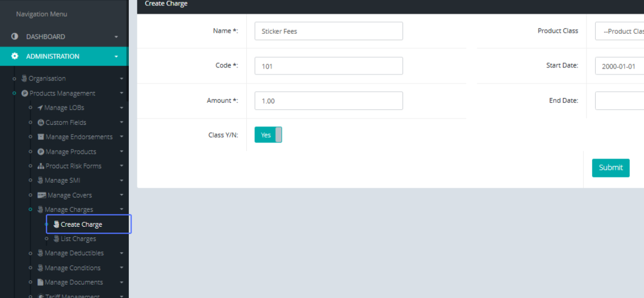Click the Dashboard half-circle icon

click(x=15, y=36)
